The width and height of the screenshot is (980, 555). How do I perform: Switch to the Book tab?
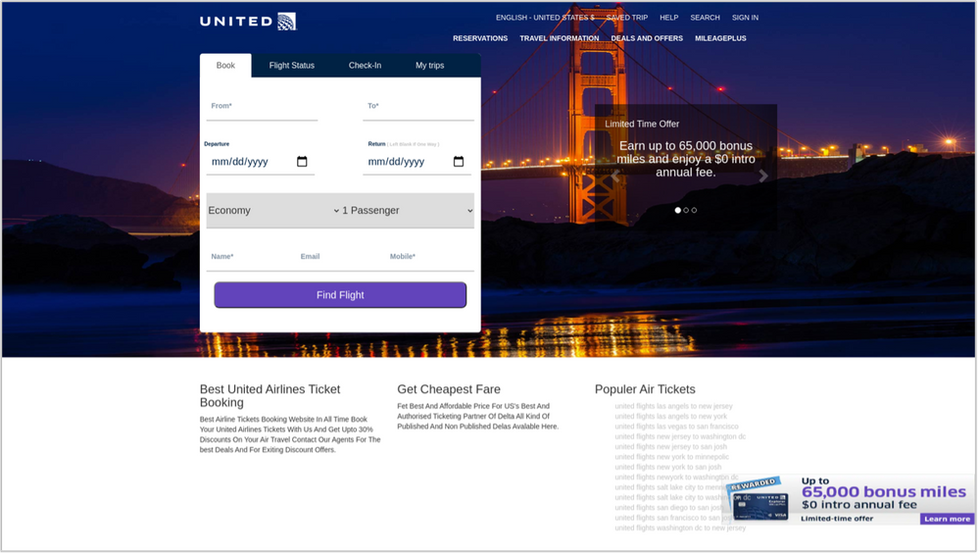225,65
